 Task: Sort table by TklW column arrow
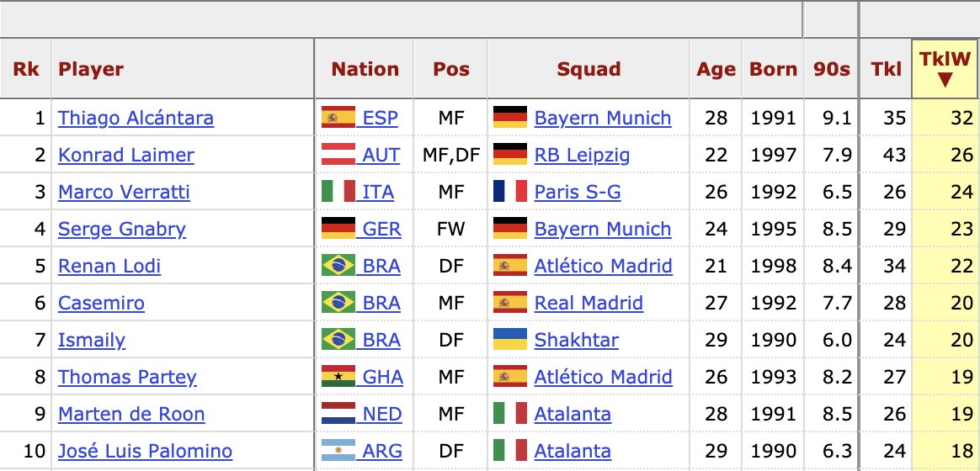click(945, 80)
